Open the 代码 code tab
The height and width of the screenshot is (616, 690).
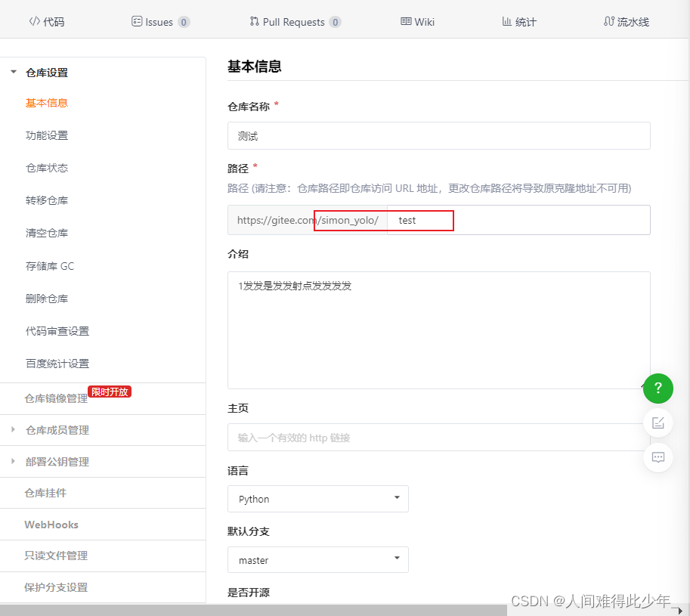tap(47, 22)
